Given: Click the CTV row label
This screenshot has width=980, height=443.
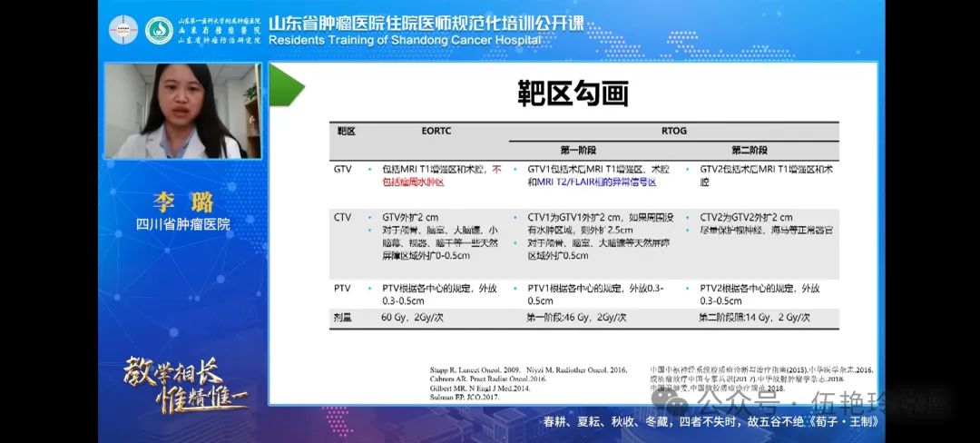Looking at the screenshot, I should pos(343,217).
